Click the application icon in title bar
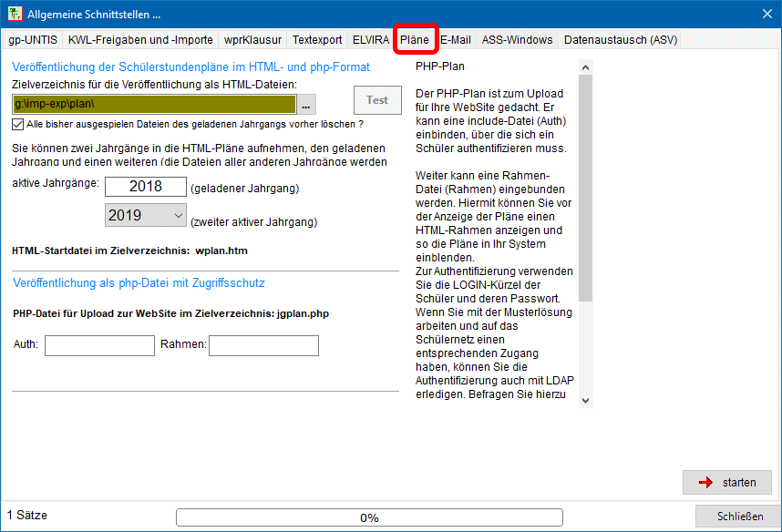Image resolution: width=782 pixels, height=532 pixels. [x=15, y=14]
